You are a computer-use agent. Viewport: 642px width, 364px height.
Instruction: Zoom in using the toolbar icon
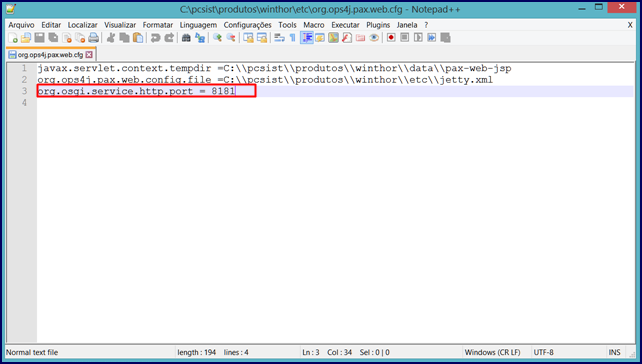pyautogui.click(x=217, y=38)
